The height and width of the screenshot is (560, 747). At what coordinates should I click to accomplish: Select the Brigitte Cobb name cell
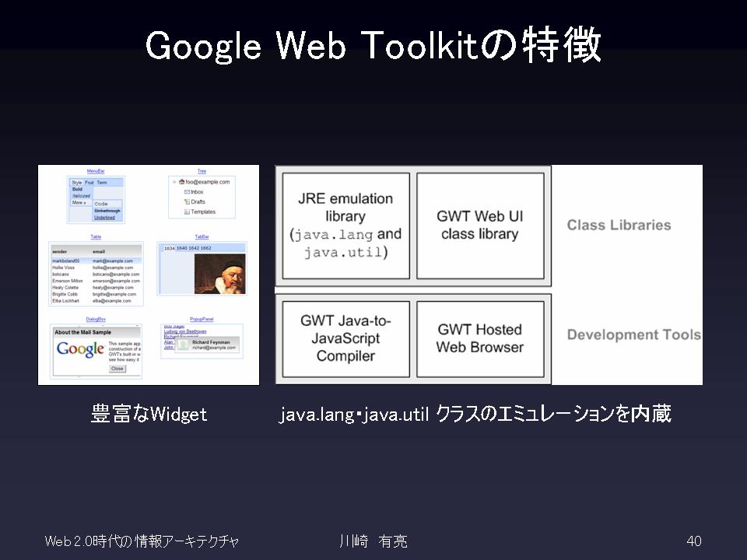[65, 294]
